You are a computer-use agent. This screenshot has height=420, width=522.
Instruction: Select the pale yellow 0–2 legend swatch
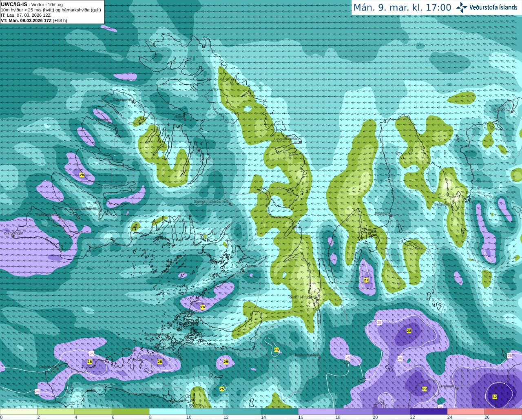coord(19,412)
